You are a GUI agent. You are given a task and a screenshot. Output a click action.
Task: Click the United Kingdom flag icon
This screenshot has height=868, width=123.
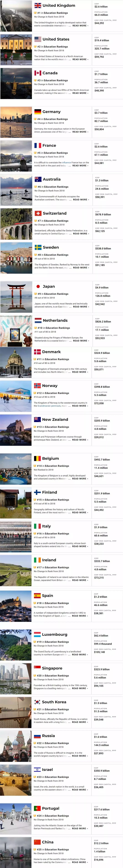(x=38, y=5)
